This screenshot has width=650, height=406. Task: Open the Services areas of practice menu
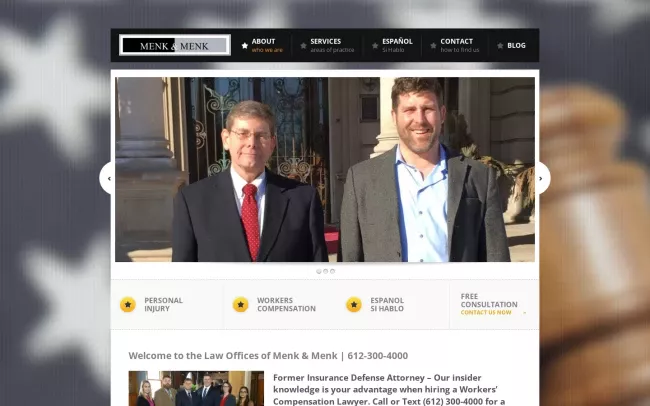pos(331,45)
